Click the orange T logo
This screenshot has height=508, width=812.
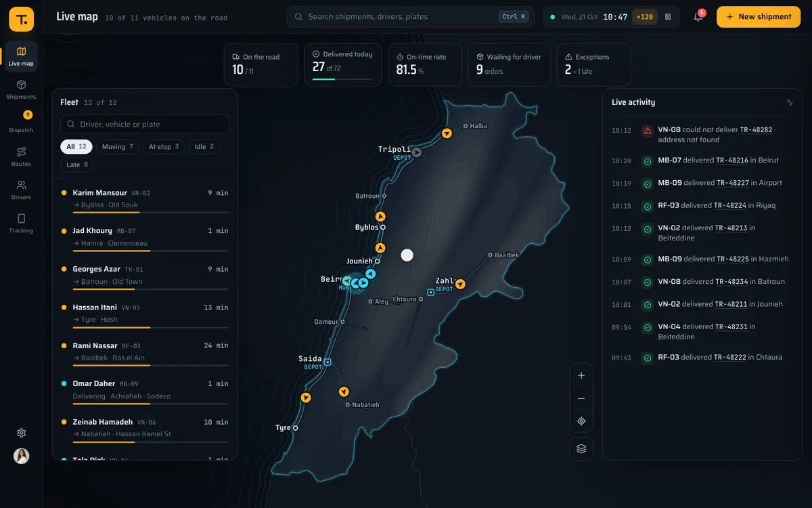[21, 19]
